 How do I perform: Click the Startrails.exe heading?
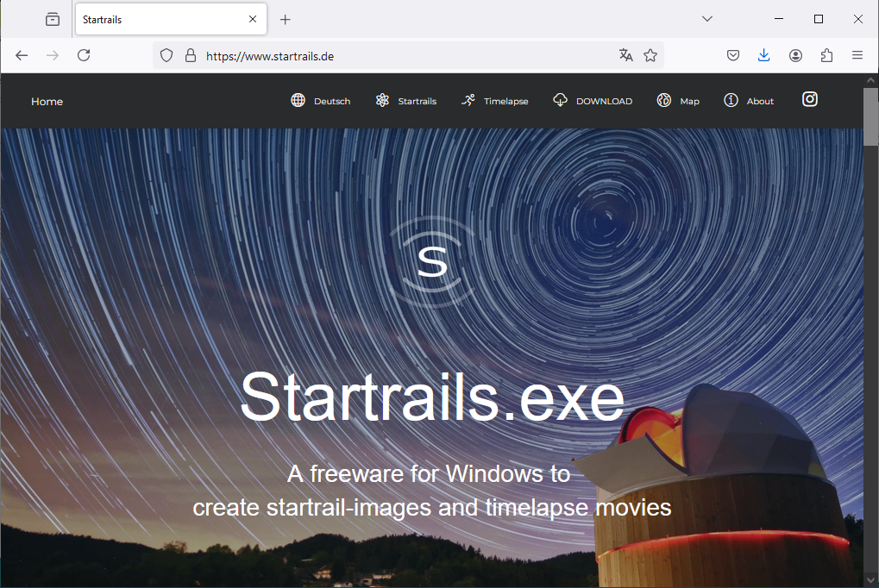click(x=432, y=397)
